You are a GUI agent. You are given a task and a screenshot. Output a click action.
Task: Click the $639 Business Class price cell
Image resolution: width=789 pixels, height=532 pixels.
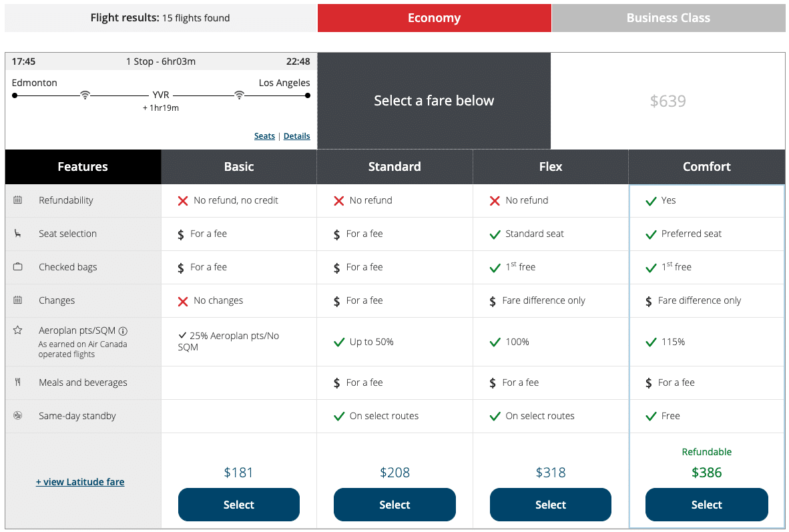tap(668, 101)
